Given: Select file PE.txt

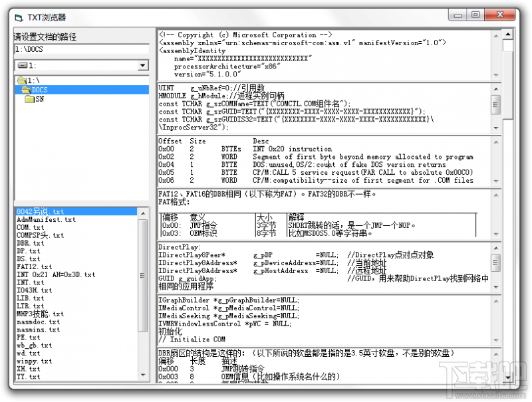Looking at the screenshot, I should [29, 338].
